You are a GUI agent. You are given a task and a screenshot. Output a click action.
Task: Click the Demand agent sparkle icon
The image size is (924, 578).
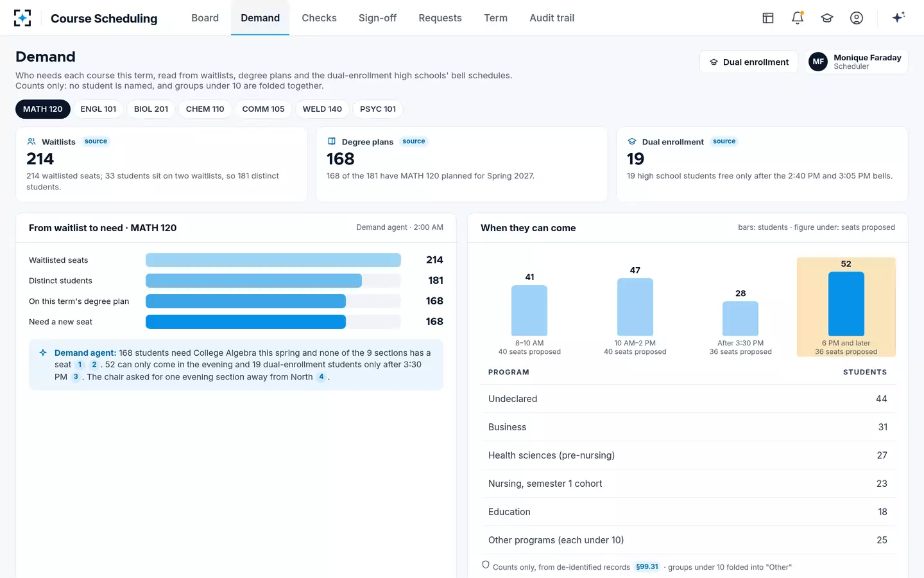pyautogui.click(x=43, y=353)
